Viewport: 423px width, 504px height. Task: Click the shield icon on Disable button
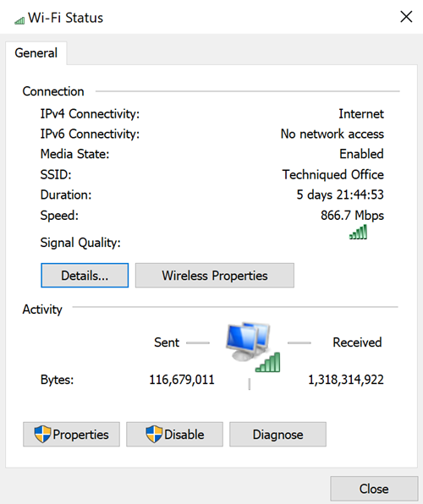[x=154, y=434]
